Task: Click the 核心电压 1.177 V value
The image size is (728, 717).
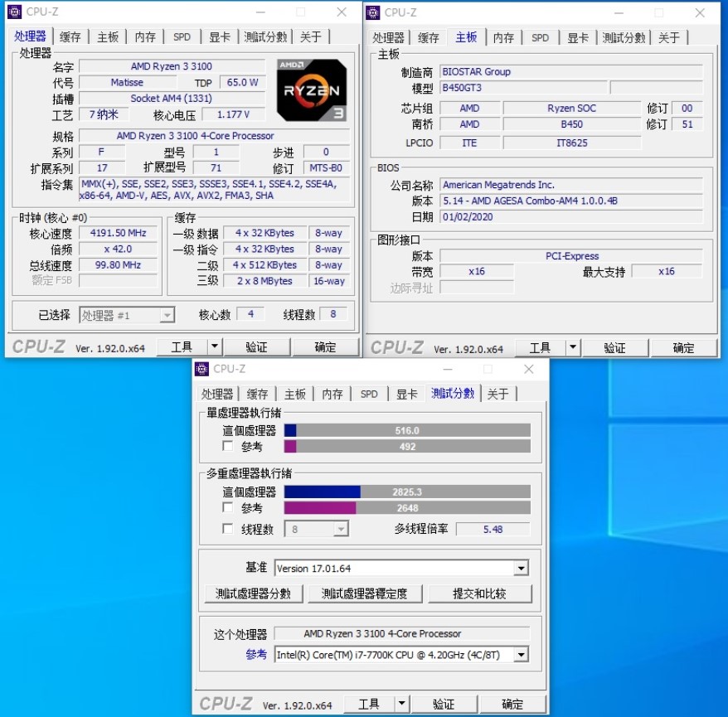Action: [234, 114]
